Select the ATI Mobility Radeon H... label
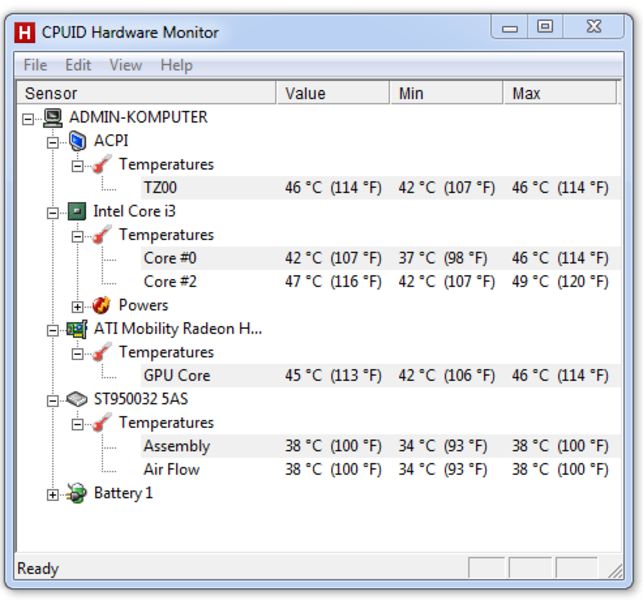 (x=178, y=329)
